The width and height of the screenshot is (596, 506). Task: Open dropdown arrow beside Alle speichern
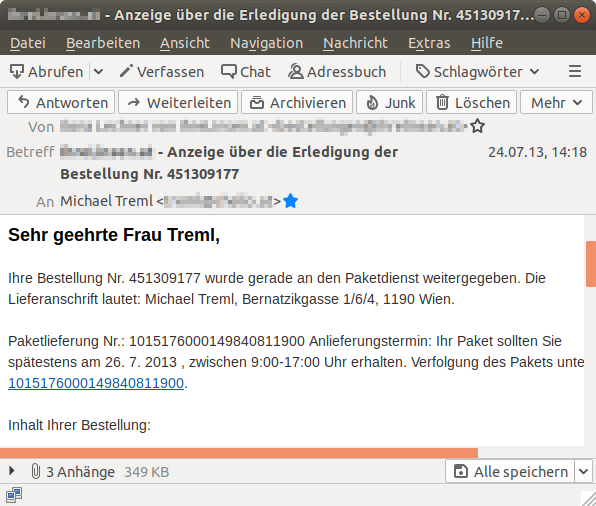[583, 471]
